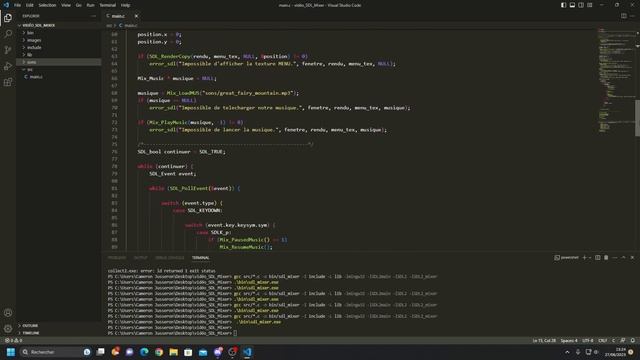Screen dimensions: 640x360
Task: Split the terminal panel
Action: tap(598, 258)
